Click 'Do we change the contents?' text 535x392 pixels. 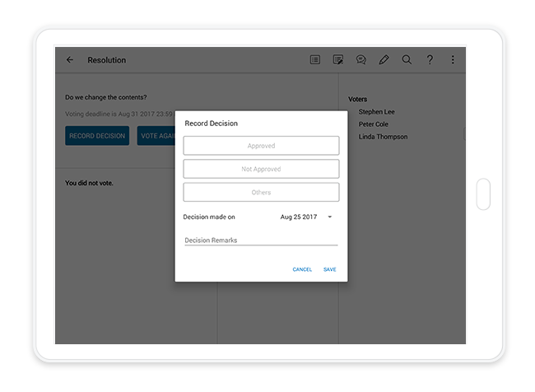click(106, 97)
